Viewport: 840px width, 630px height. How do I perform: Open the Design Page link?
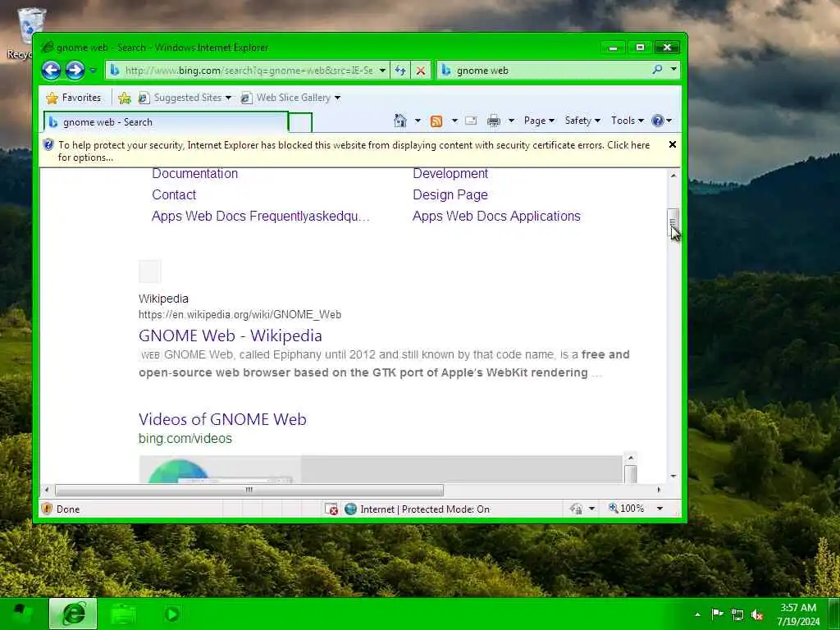point(450,194)
